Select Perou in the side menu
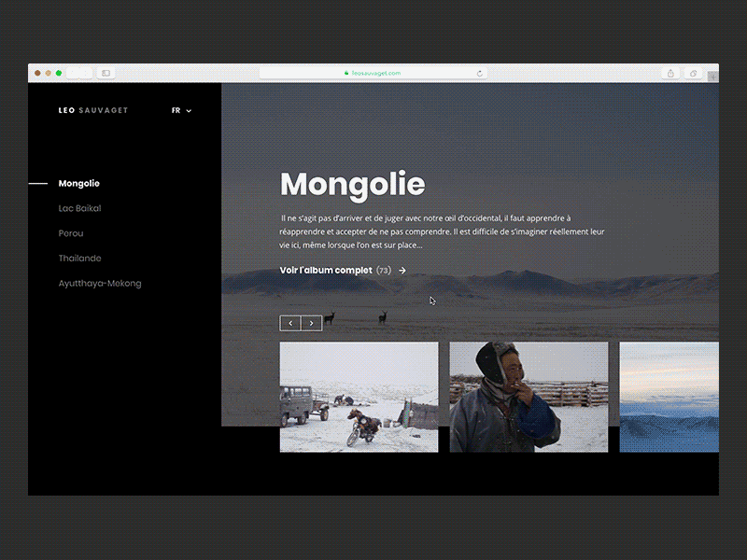The image size is (747, 560). 71,233
